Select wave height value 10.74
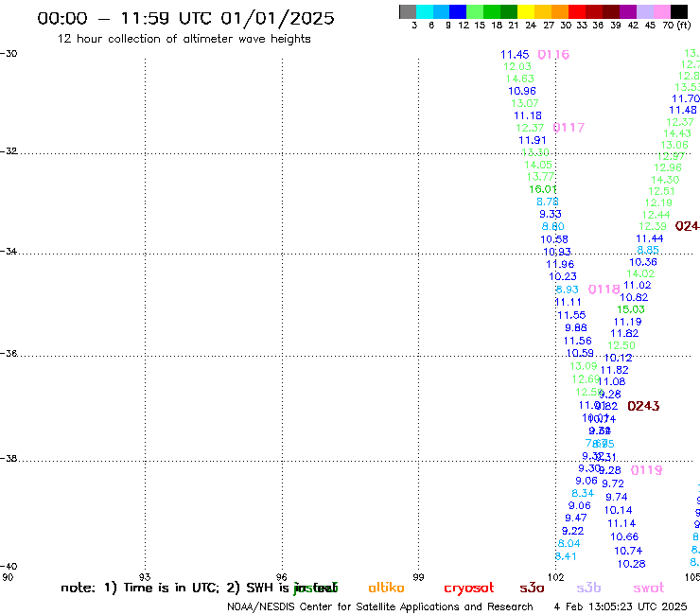 tap(628, 551)
